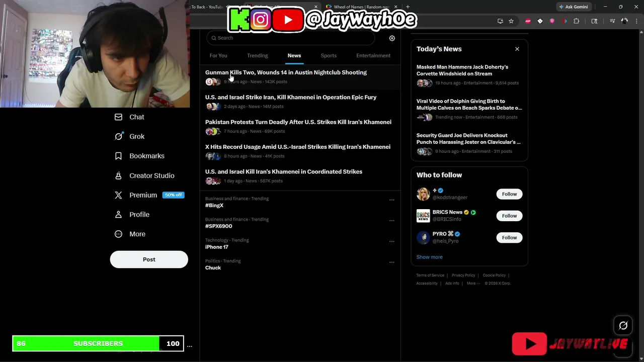Open the #BingX trending topic
Viewport: 644px width, 362px height.
(214, 205)
